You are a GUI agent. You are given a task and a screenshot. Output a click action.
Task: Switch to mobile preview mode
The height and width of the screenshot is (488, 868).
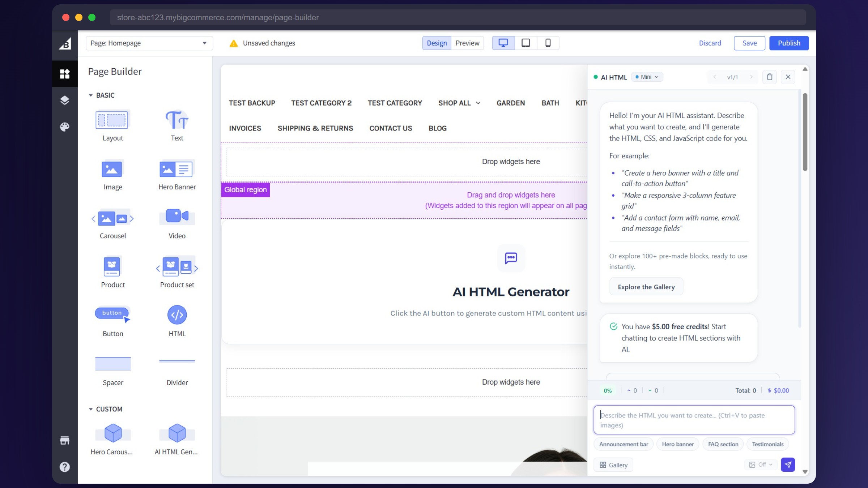coord(548,43)
